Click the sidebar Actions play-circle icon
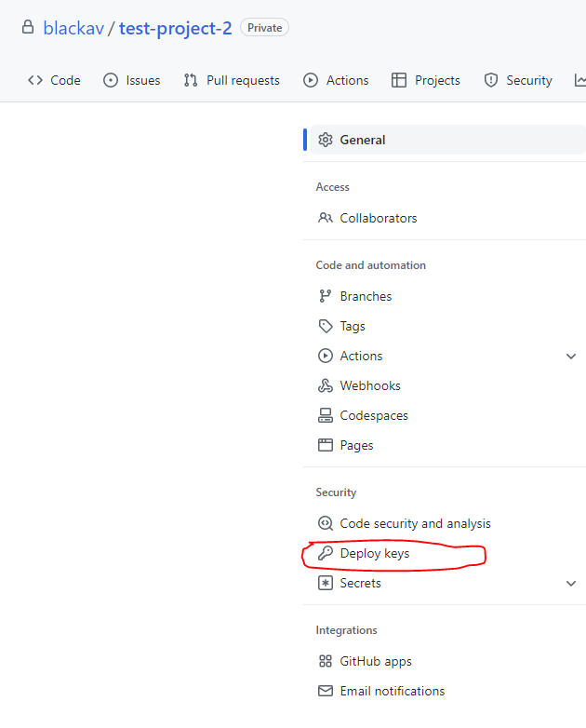The height and width of the screenshot is (728, 586). [326, 356]
